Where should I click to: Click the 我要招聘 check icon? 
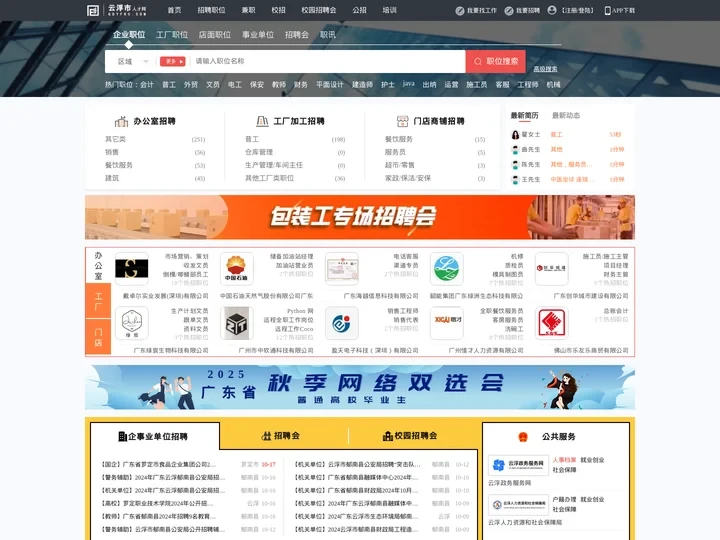509,11
